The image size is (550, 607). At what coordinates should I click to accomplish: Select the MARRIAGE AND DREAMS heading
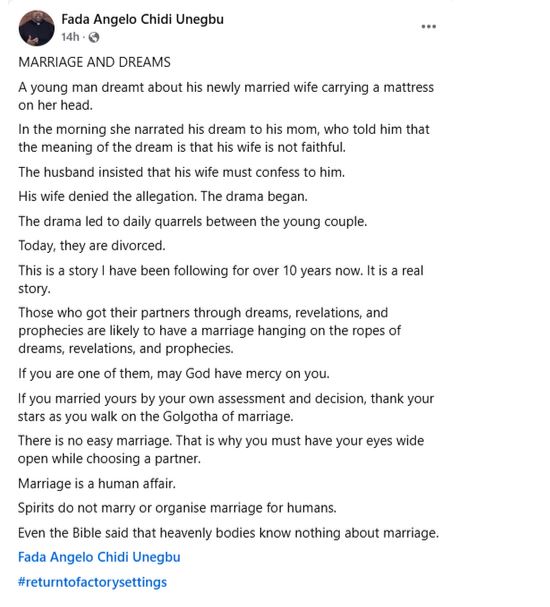click(x=94, y=62)
